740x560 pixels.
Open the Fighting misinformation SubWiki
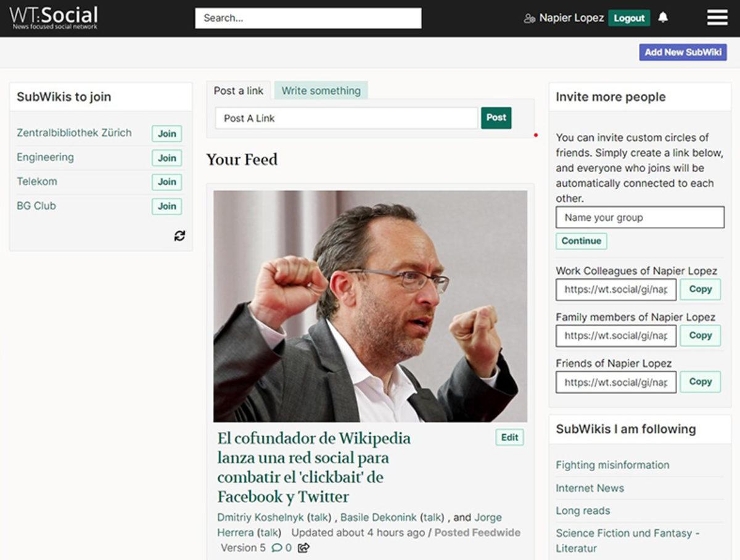pos(612,465)
